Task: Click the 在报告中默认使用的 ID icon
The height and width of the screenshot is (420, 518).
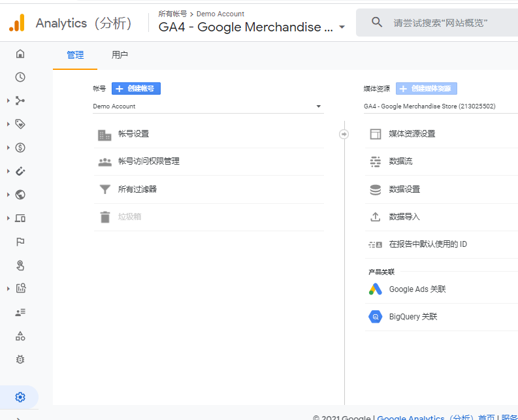Action: (x=376, y=244)
